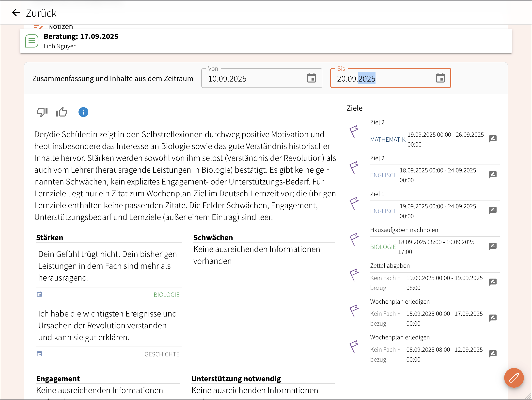Viewport: 532px width, 400px height.
Task: Click calendar icon under the Biologie strength
Action: (39, 294)
